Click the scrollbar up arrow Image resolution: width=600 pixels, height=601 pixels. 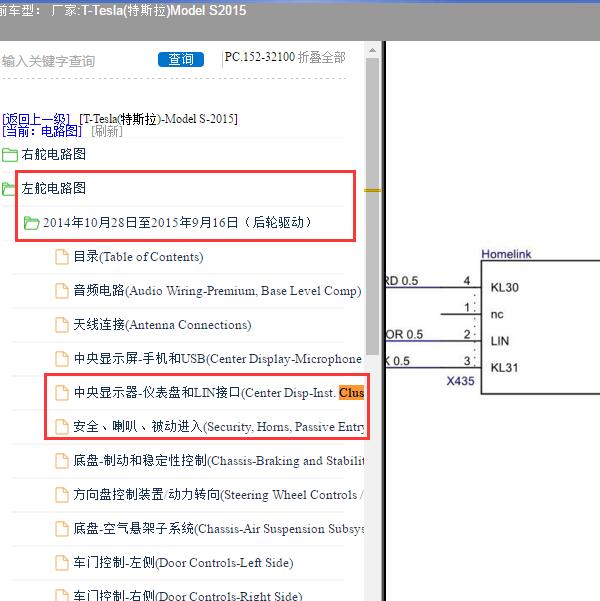tap(372, 50)
